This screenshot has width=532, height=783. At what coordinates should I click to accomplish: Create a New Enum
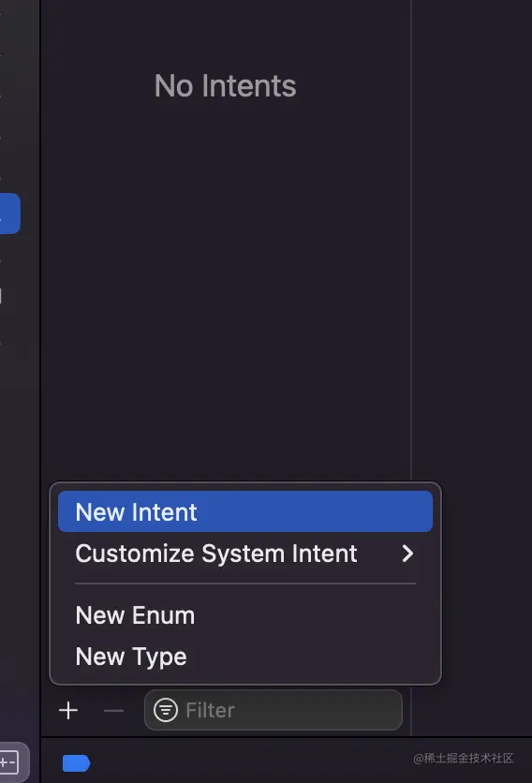tap(135, 615)
